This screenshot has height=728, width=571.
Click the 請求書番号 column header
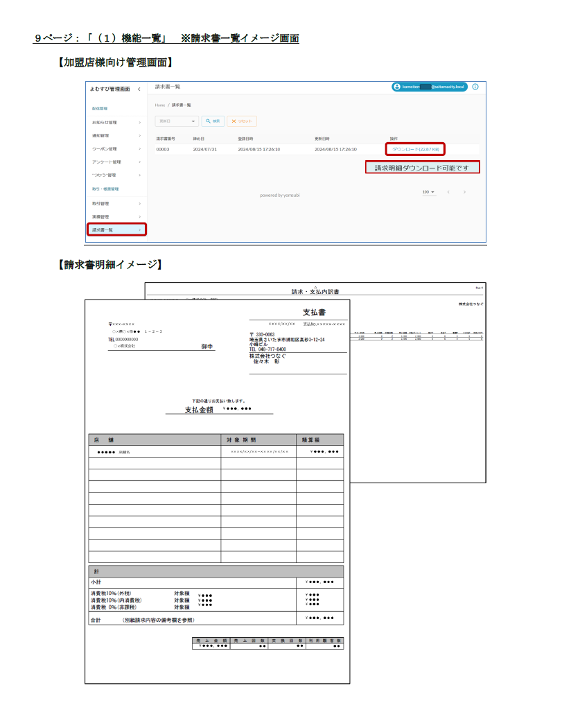166,139
